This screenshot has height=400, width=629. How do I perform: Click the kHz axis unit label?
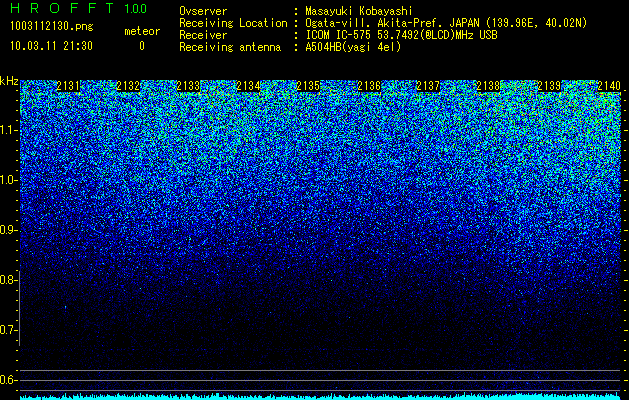(x=9, y=81)
